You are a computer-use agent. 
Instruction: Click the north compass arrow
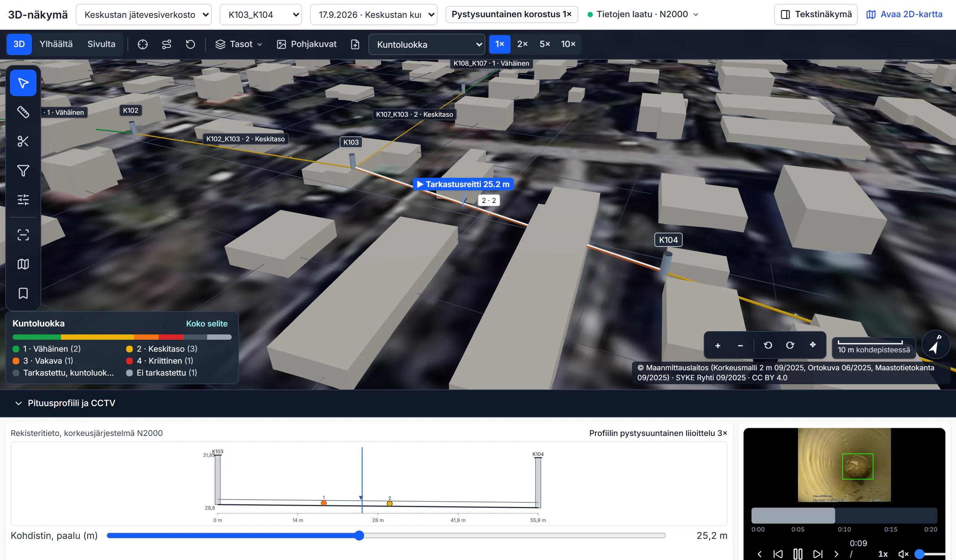coord(935,344)
